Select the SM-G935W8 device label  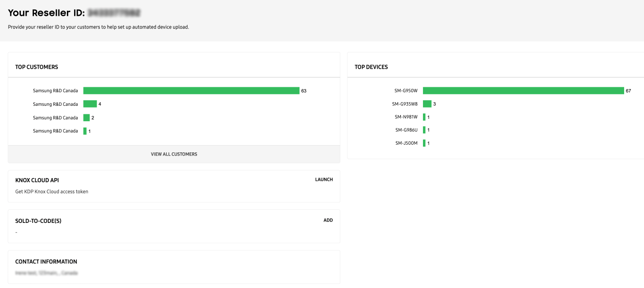click(x=405, y=104)
